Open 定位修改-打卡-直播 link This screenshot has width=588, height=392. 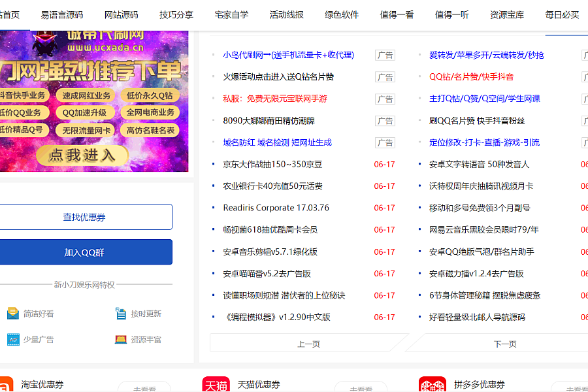[x=484, y=142]
